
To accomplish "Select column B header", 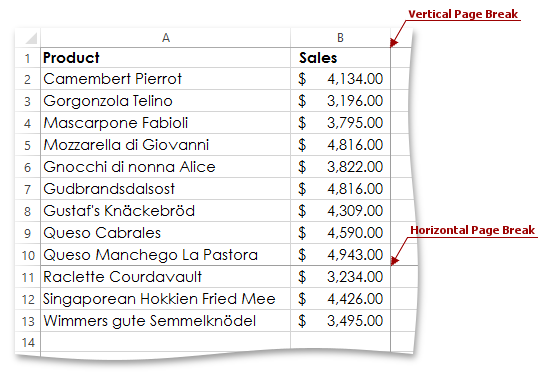I will [x=340, y=37].
